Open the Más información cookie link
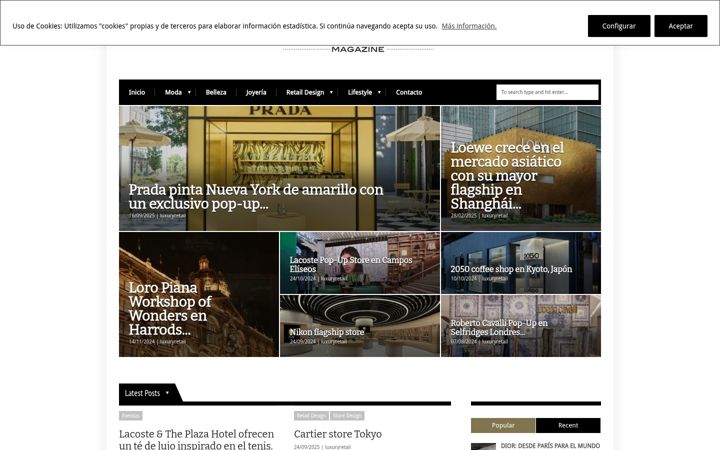 click(x=469, y=26)
